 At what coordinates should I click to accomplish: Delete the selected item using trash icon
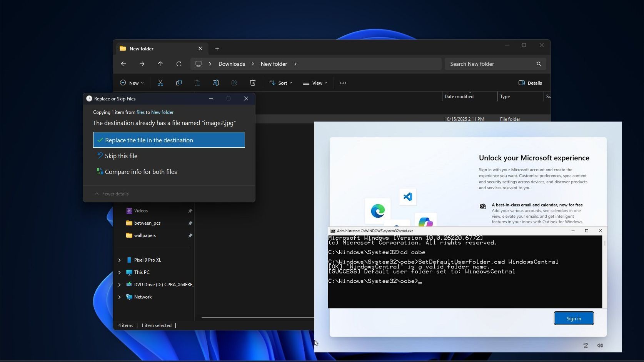pos(252,83)
